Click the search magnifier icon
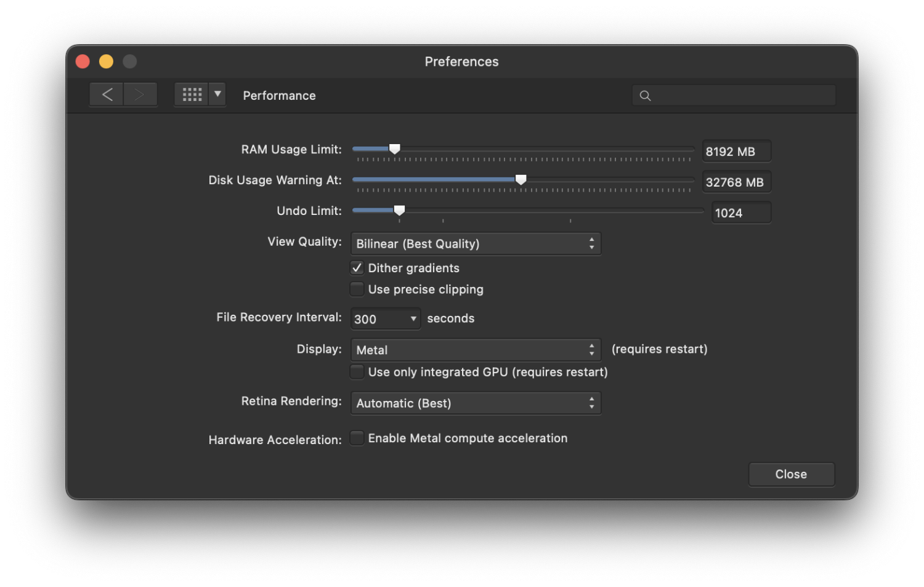The width and height of the screenshot is (924, 587). pyautogui.click(x=645, y=95)
